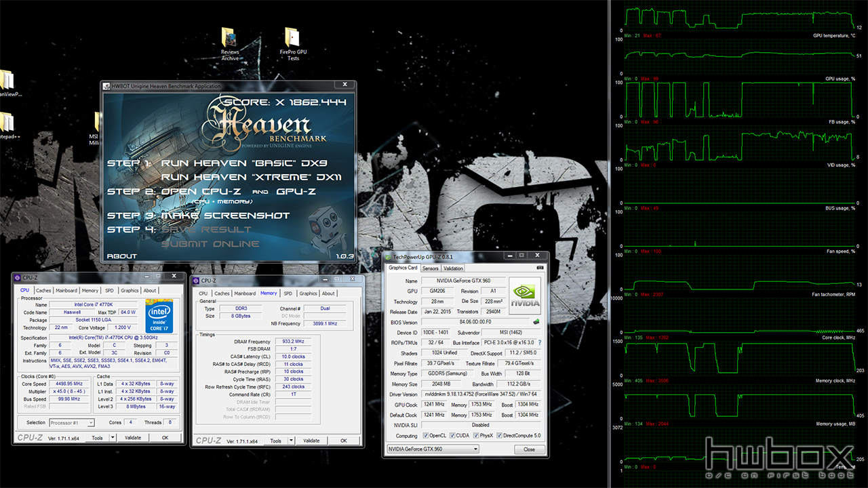
Task: Click the Intel Core i7 logo badge
Action: [x=159, y=316]
